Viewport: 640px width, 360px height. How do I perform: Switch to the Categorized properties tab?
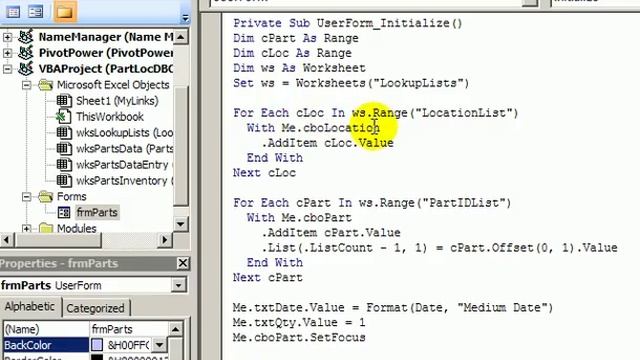click(96, 308)
